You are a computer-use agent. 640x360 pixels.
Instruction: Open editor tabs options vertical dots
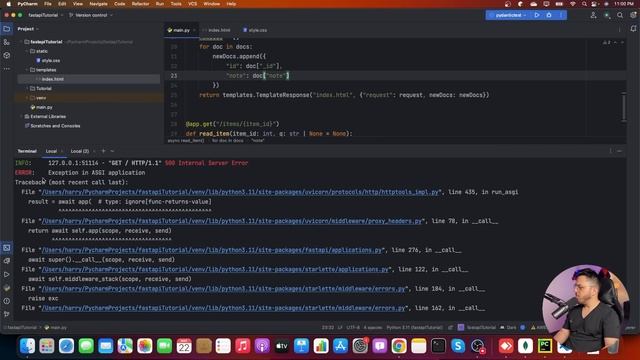pyautogui.click(x=620, y=30)
